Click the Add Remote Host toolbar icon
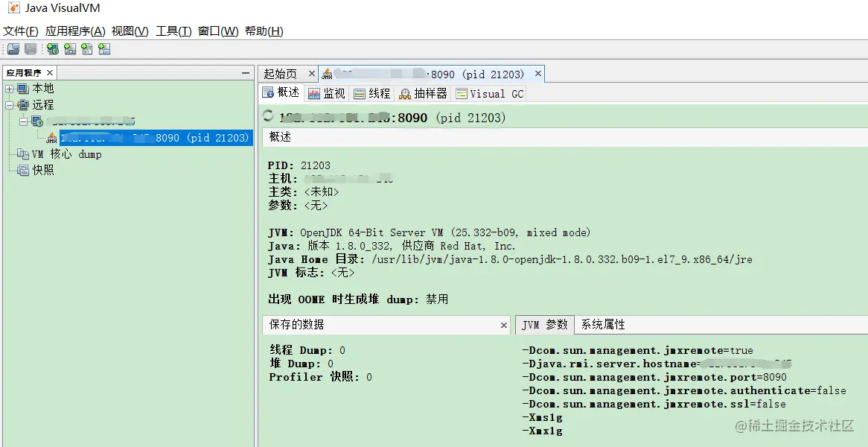868x447 pixels. 53,49
